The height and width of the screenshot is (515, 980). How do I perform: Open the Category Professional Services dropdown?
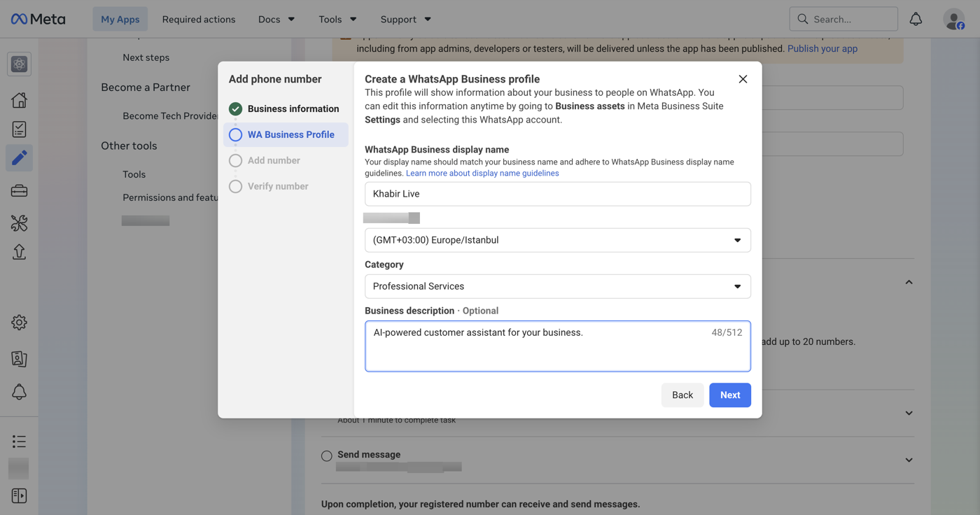558,286
